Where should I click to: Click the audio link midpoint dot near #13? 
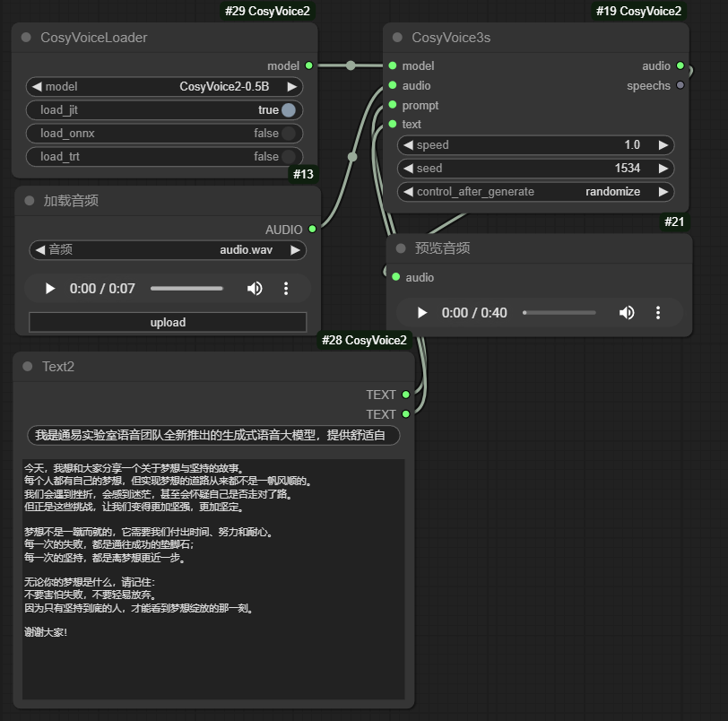[352, 157]
